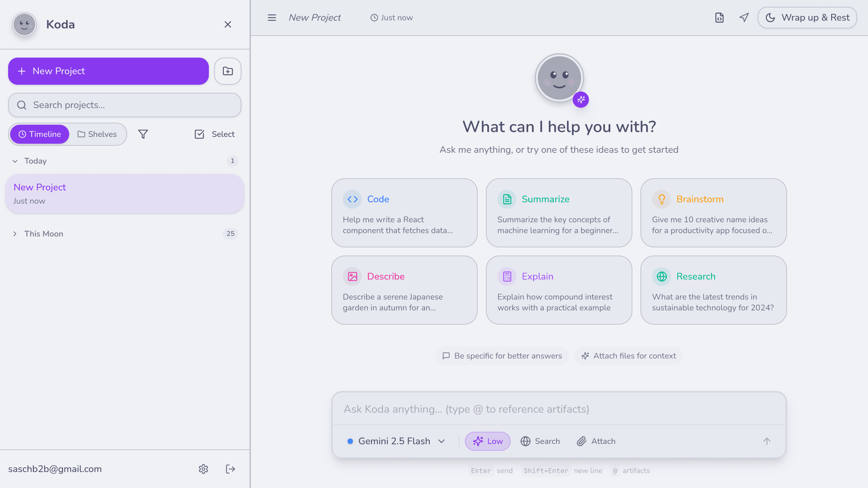Toggle Select mode checkbox
The height and width of the screenshot is (488, 868).
click(214, 134)
